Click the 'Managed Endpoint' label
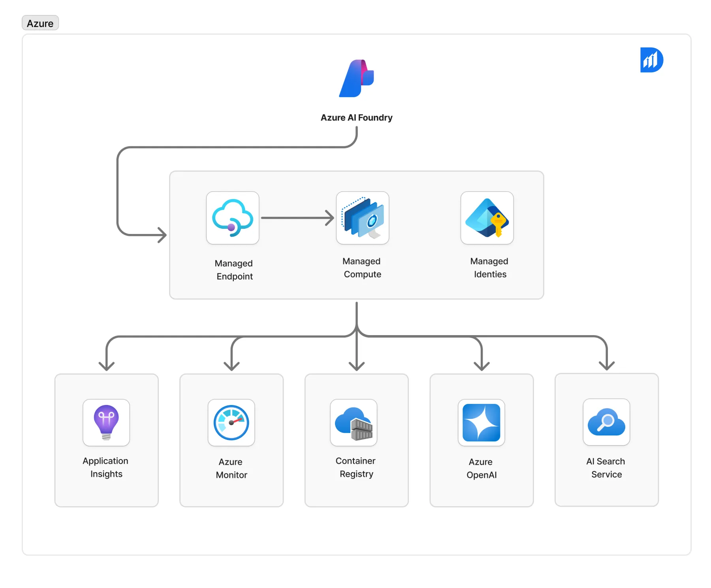The height and width of the screenshot is (588, 711). tap(234, 269)
